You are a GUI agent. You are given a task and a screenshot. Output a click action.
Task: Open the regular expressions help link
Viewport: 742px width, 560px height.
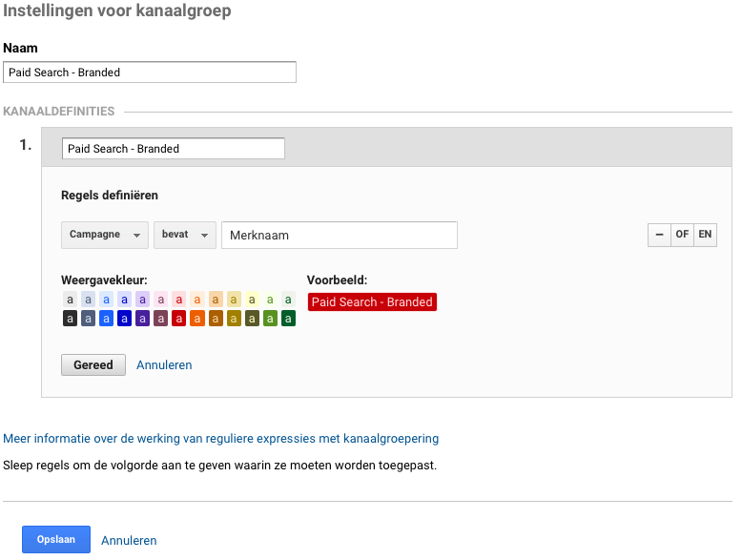click(x=221, y=439)
